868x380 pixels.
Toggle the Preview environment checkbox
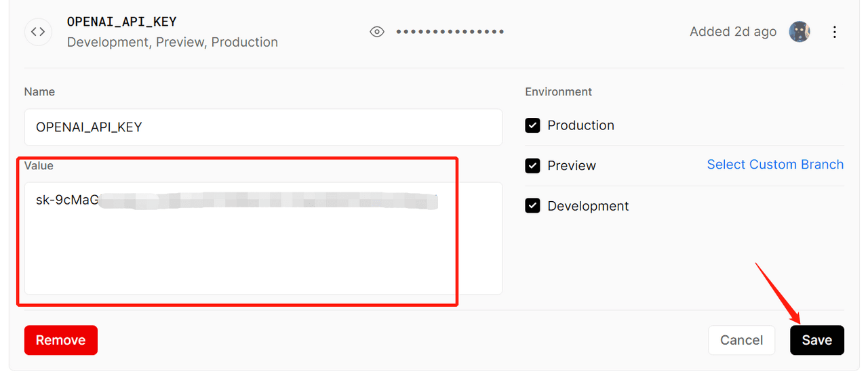tap(533, 166)
